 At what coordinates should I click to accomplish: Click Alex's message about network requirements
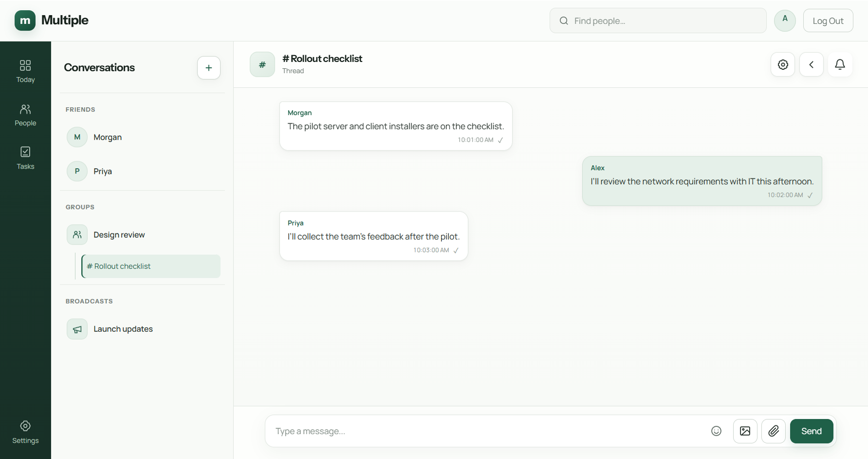(x=702, y=181)
